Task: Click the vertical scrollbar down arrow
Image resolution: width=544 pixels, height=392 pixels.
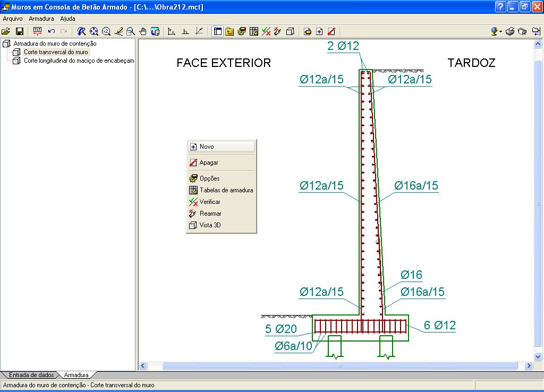Action: tap(538, 356)
